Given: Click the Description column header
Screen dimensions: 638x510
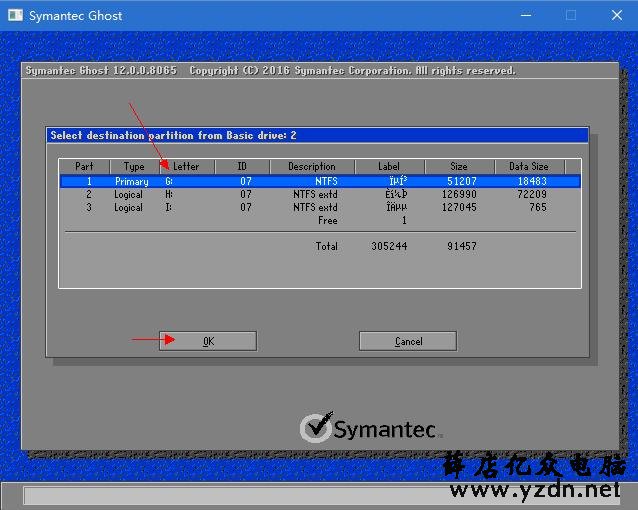Looking at the screenshot, I should point(312,166).
